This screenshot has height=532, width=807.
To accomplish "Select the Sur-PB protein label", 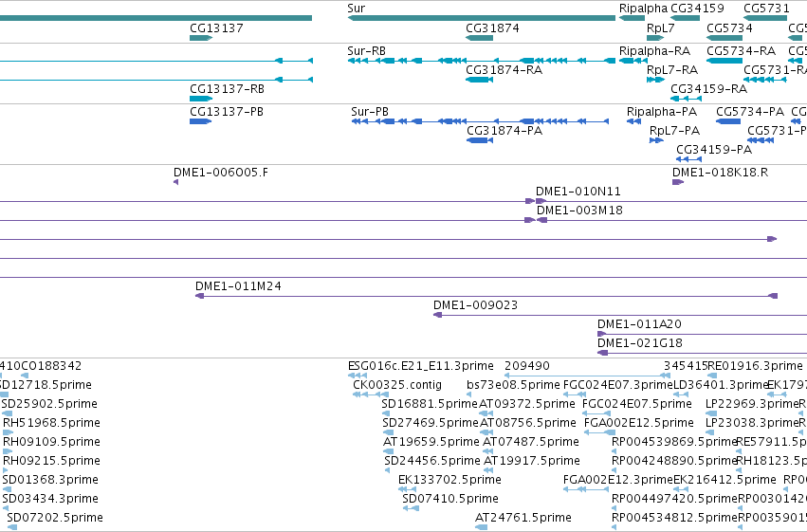I will coord(370,111).
